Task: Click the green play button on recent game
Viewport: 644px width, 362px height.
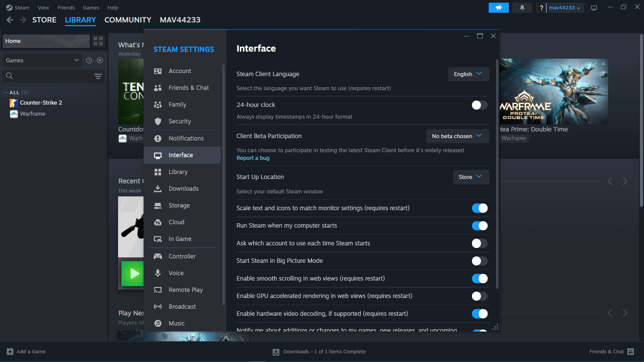Action: pos(132,274)
